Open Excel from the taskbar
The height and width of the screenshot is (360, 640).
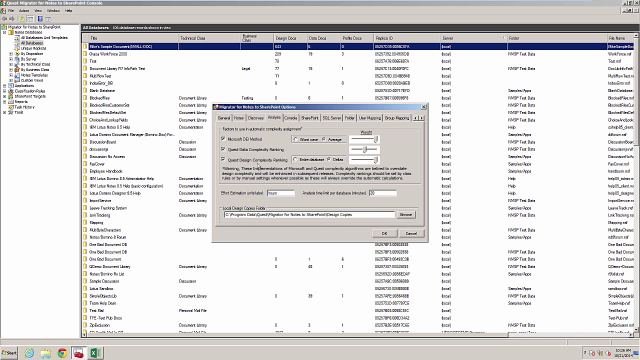(96, 353)
